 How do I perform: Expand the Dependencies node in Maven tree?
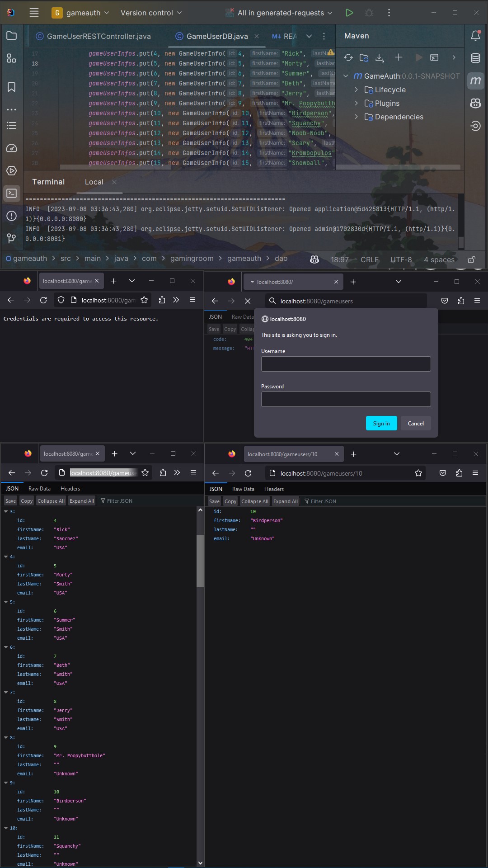click(356, 117)
